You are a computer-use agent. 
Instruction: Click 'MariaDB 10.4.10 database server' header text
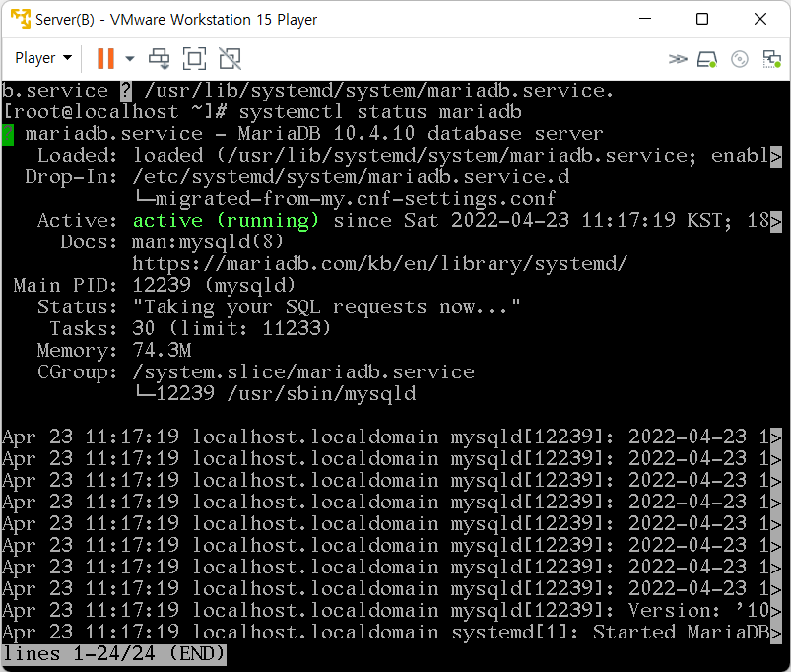421,133
